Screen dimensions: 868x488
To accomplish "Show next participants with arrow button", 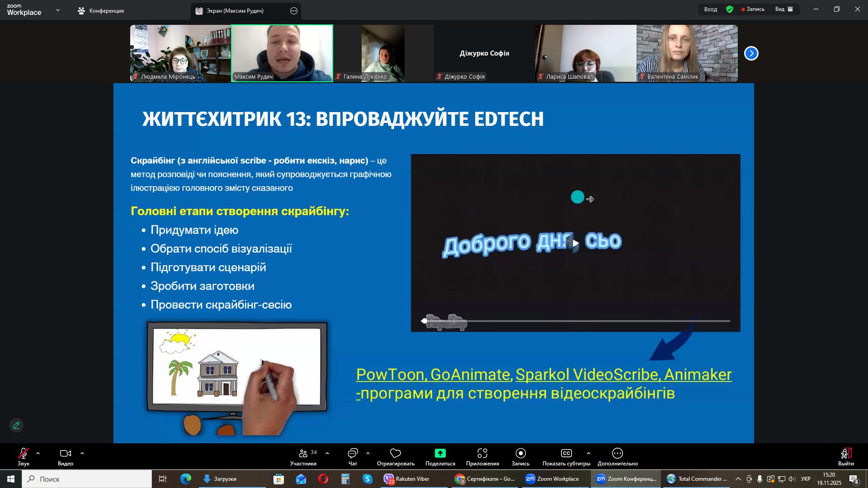I will coord(751,53).
